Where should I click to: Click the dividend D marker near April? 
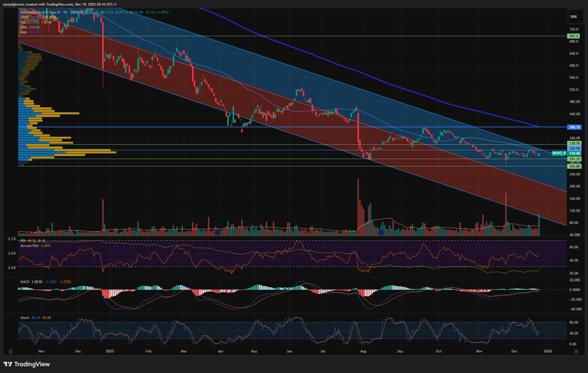coord(217,233)
